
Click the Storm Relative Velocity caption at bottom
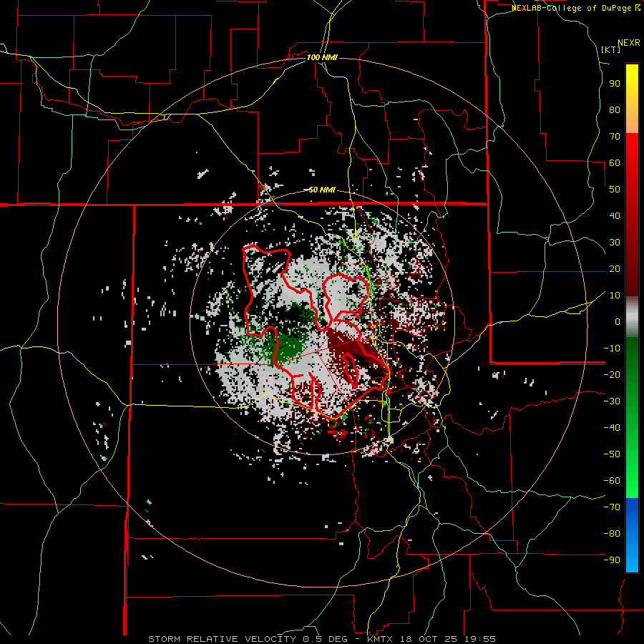click(322, 639)
